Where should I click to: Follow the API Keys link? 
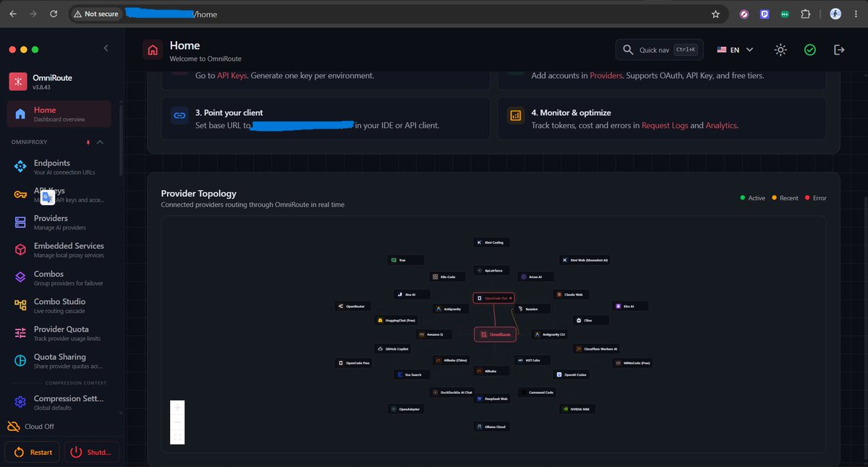[231, 75]
